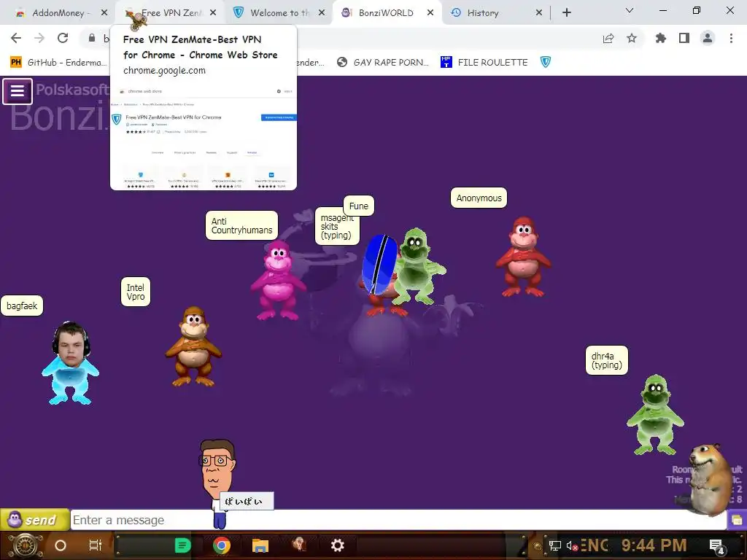Click the Anonymous red Bonzi
The width and height of the screenshot is (747, 560).
tap(523, 257)
